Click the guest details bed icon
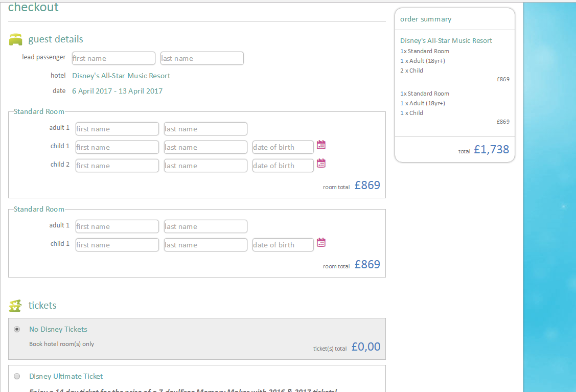 pyautogui.click(x=16, y=39)
